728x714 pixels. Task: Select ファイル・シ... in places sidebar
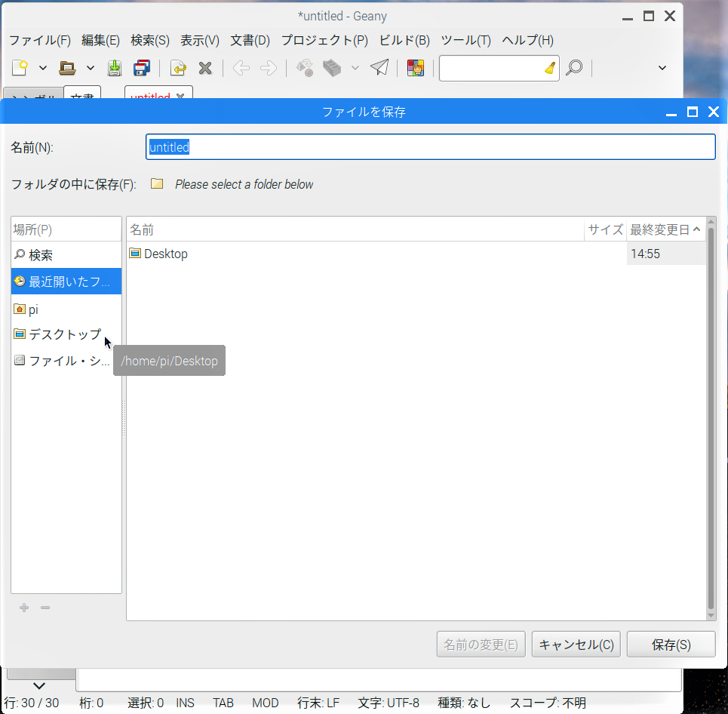point(66,361)
